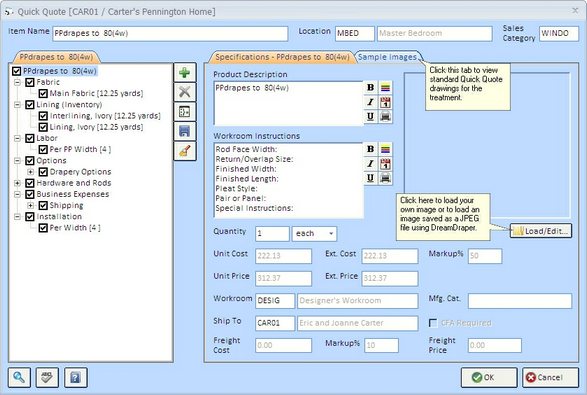Image resolution: width=587 pixels, height=395 pixels.
Task: Toggle the Main Fabric checkbox
Action: tap(43, 93)
